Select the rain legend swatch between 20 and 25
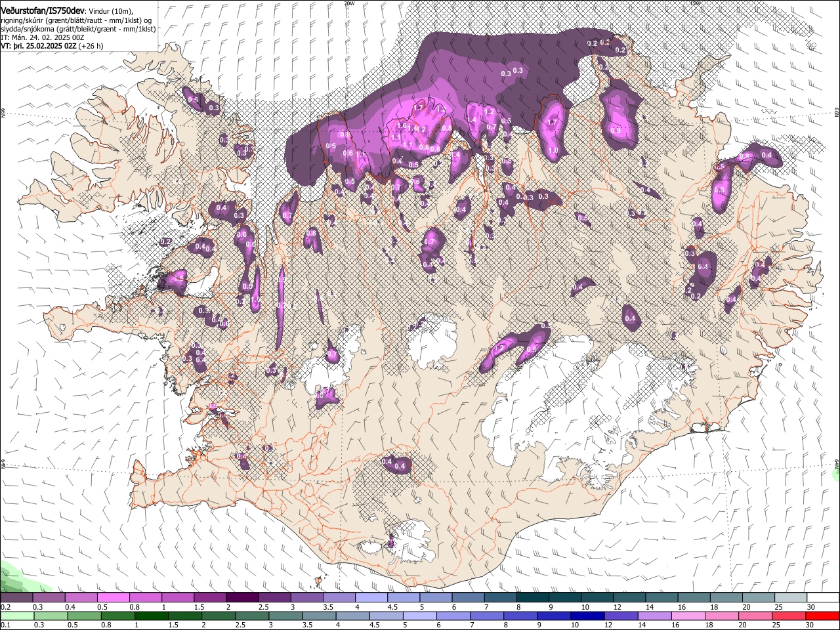This screenshot has height=630, width=840. click(x=754, y=616)
